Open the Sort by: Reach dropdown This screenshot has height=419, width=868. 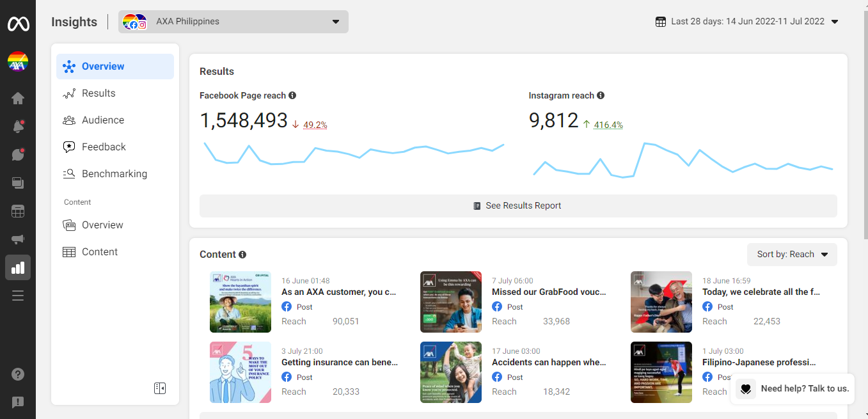coord(792,255)
